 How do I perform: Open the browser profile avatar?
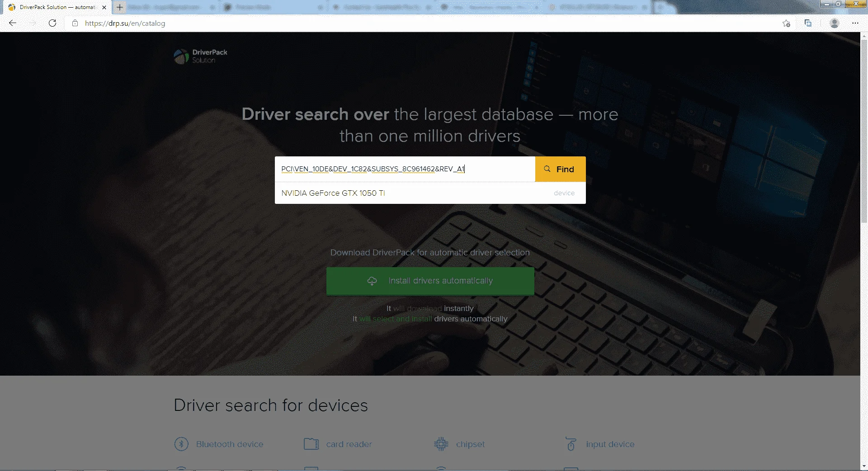click(835, 23)
